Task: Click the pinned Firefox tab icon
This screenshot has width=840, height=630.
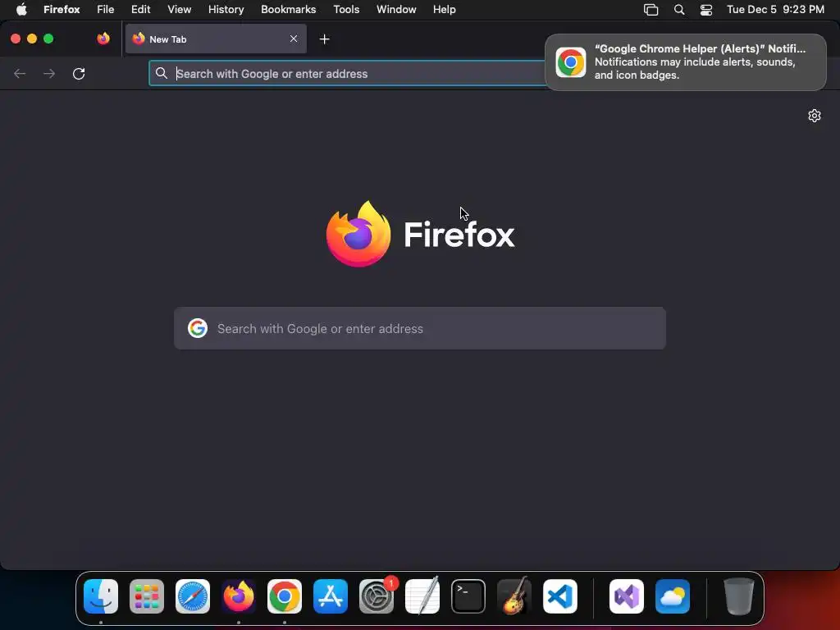Action: coord(103,39)
